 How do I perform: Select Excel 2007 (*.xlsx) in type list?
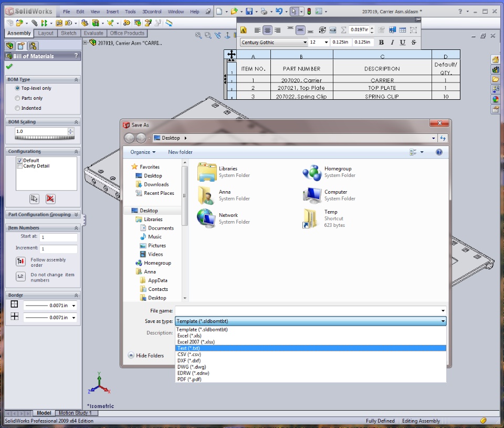click(x=310, y=342)
